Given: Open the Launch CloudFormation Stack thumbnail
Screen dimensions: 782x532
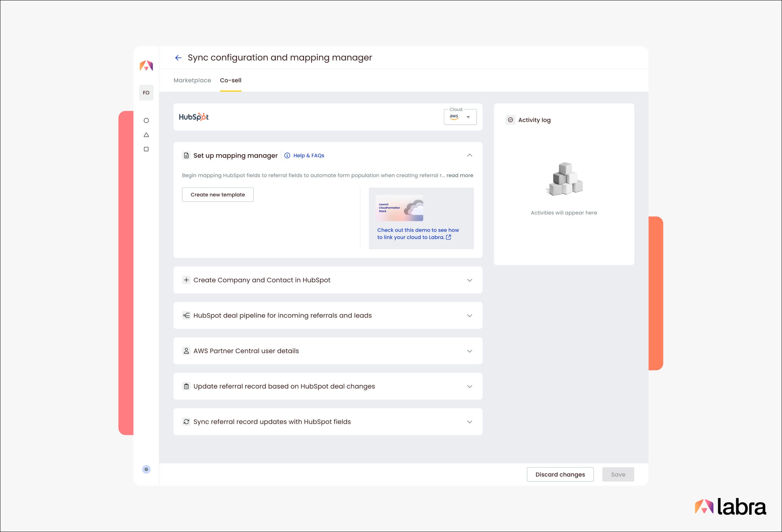Looking at the screenshot, I should 400,208.
